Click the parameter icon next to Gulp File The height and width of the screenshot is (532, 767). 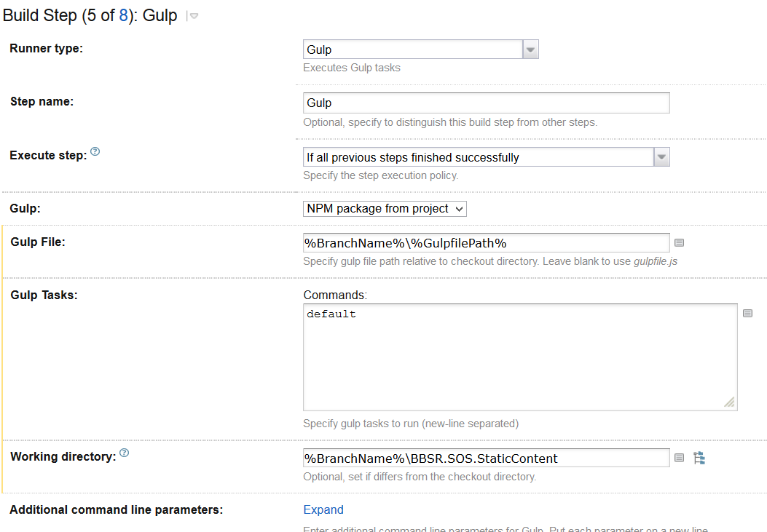[679, 243]
